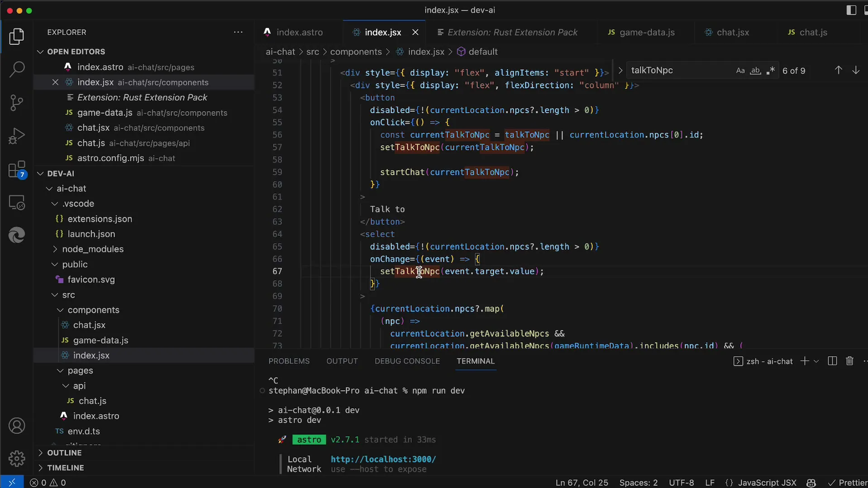
Task: Open Extensions view with 7 badge
Action: 17,170
